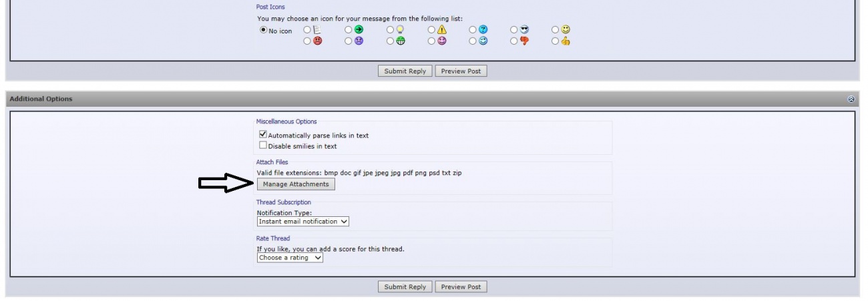Click the yellow warning triangle icon
Viewport: 868px width, 301px height.
click(x=441, y=30)
